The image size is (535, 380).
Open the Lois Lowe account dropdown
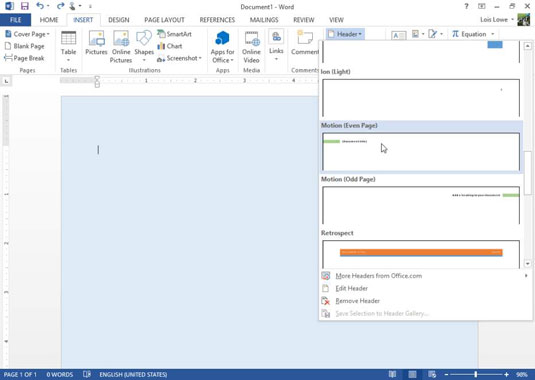click(x=497, y=20)
